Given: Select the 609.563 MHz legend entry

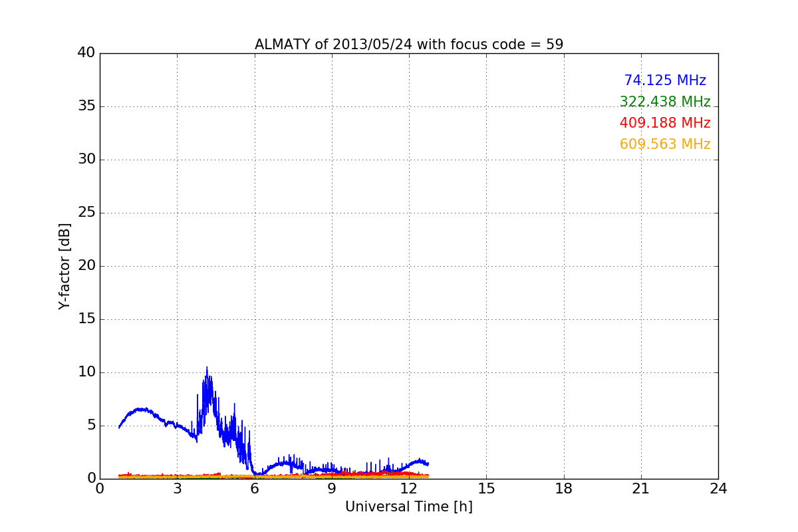Looking at the screenshot, I should pyautogui.click(x=665, y=144).
